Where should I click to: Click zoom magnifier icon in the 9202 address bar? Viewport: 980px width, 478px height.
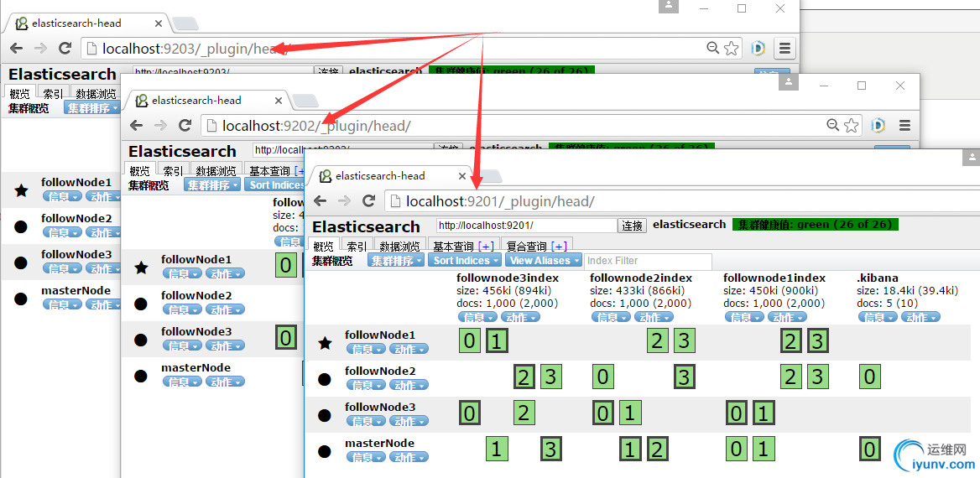tap(832, 125)
